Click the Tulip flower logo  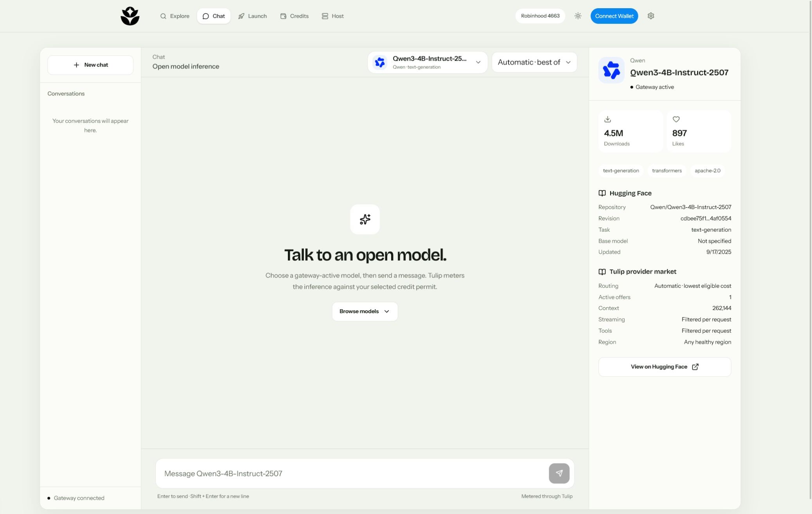point(130,16)
